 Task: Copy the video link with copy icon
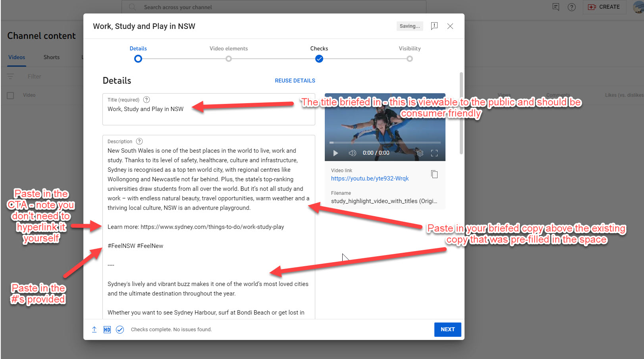point(434,174)
